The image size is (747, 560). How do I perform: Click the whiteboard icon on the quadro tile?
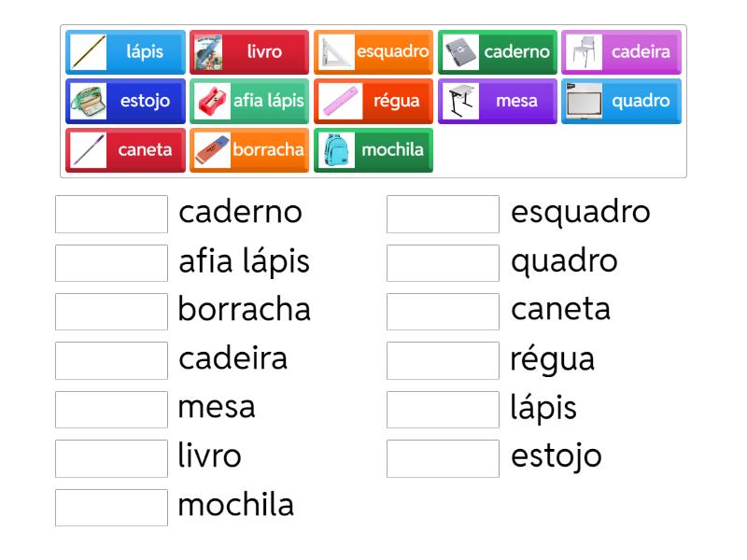(x=583, y=101)
